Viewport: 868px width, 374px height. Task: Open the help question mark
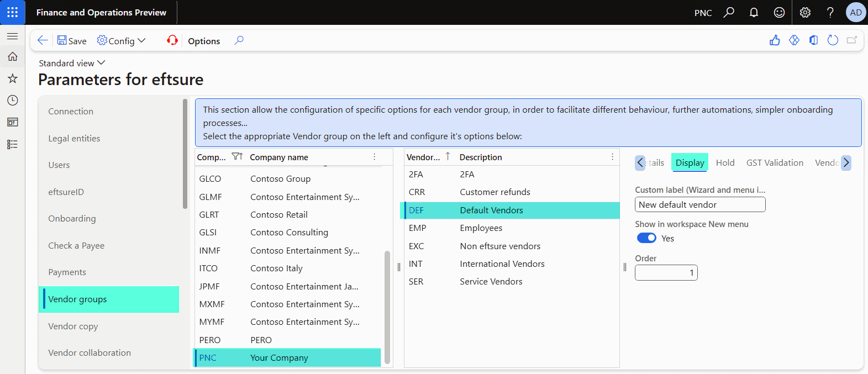[830, 12]
